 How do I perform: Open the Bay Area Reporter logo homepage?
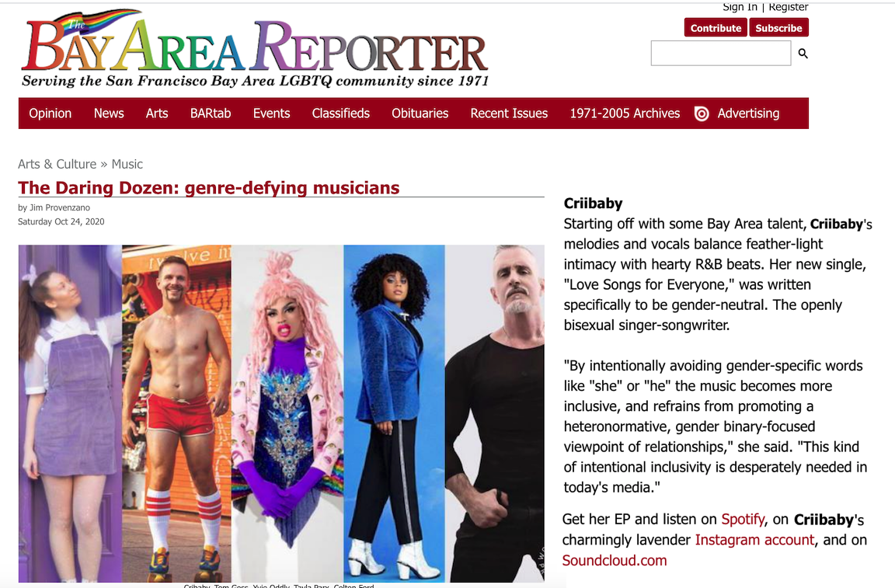[x=255, y=48]
